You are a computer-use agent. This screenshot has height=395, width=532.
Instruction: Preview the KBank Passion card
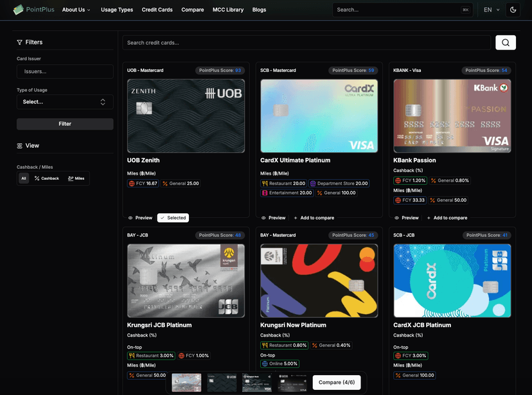407,218
